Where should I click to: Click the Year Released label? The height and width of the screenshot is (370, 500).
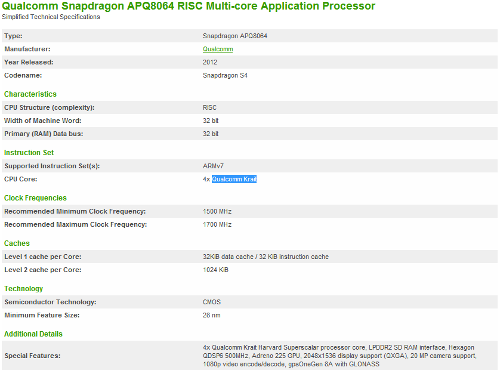pos(29,62)
